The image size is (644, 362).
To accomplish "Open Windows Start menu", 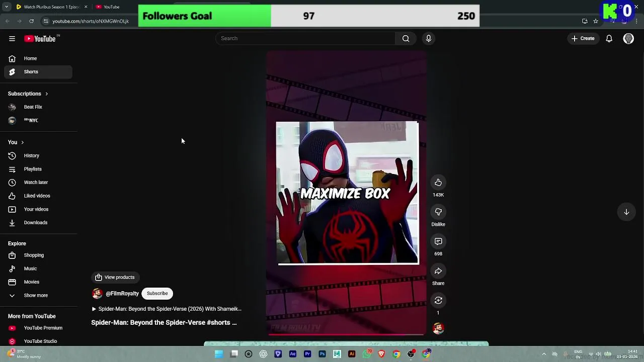I will tap(219, 354).
